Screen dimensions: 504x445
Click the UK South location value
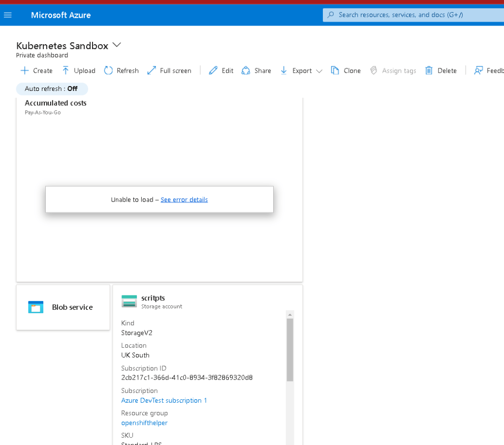pos(135,355)
